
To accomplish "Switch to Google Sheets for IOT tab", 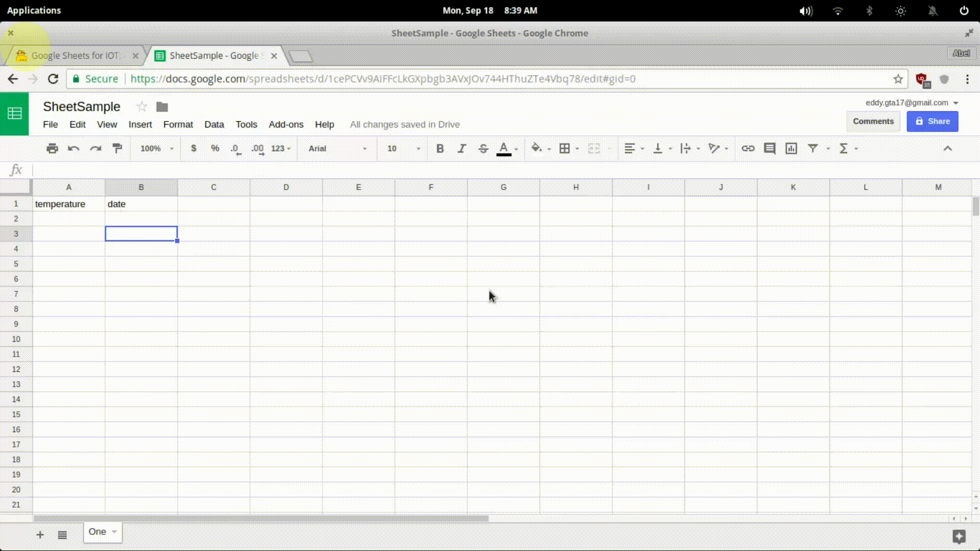I will tap(76, 56).
